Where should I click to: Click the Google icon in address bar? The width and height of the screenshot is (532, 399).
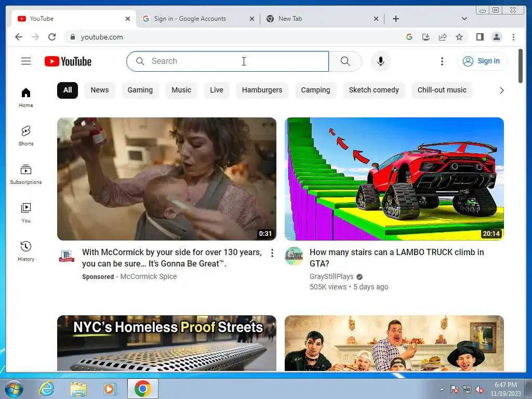(409, 37)
